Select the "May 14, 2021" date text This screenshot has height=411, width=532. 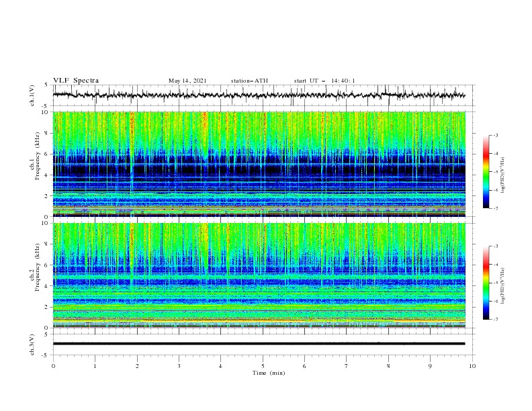pos(187,81)
